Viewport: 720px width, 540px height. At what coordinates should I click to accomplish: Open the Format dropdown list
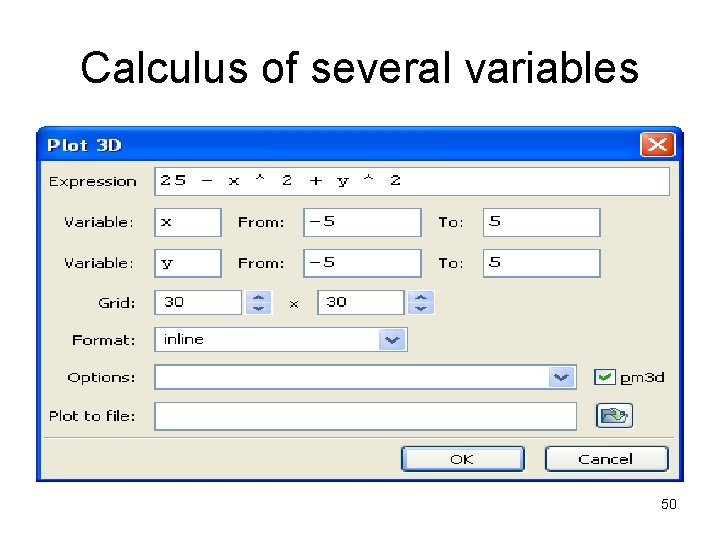(x=392, y=340)
